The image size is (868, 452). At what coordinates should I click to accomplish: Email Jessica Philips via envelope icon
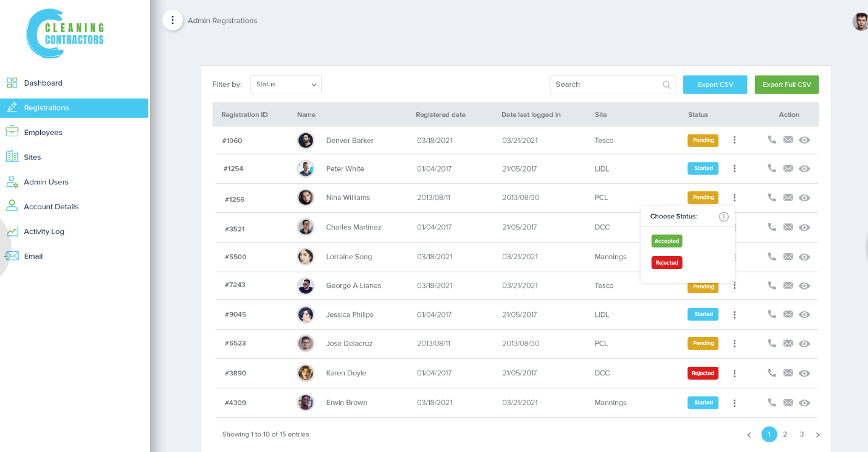pos(788,315)
